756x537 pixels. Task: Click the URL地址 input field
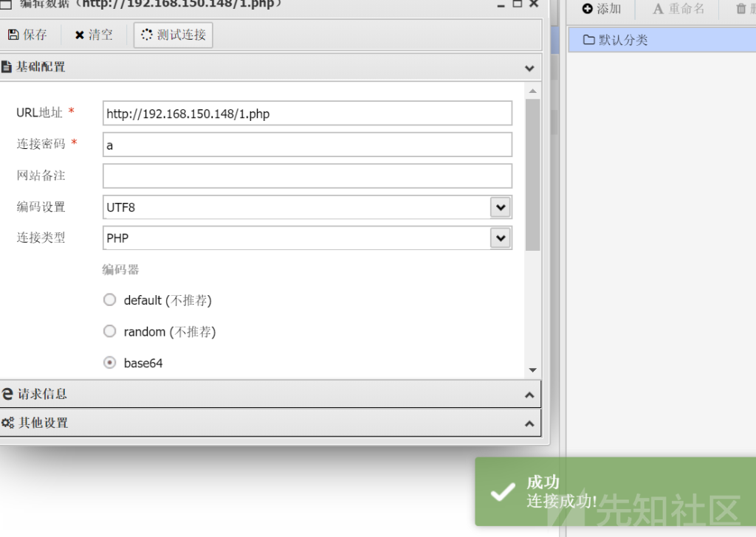coord(307,113)
